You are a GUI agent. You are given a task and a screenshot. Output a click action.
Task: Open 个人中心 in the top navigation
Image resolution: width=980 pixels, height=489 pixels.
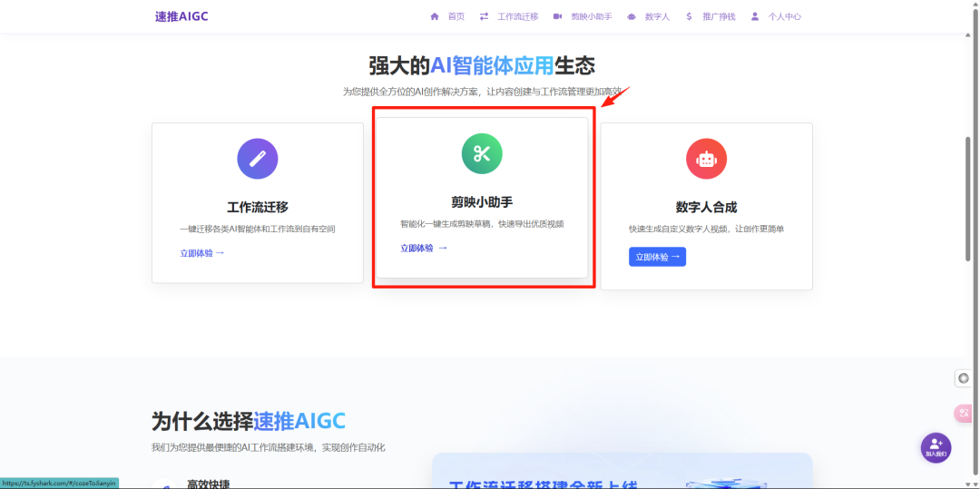tap(784, 17)
